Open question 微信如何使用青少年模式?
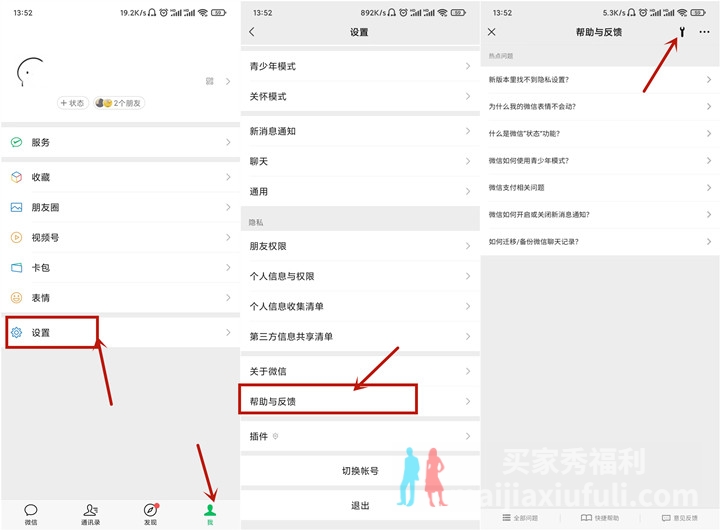Screen dimensions: 720x530 point(600,161)
